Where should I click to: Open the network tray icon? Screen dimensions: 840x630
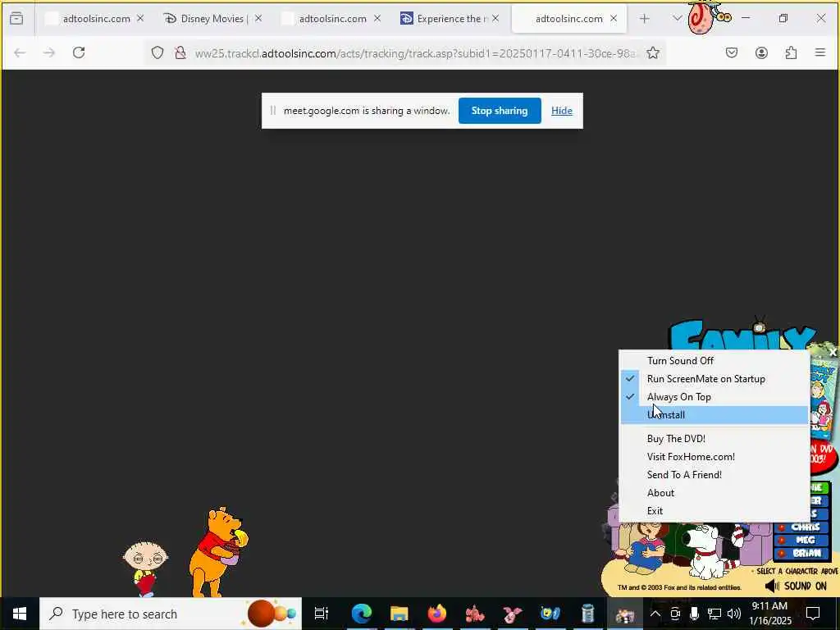pyautogui.click(x=714, y=614)
